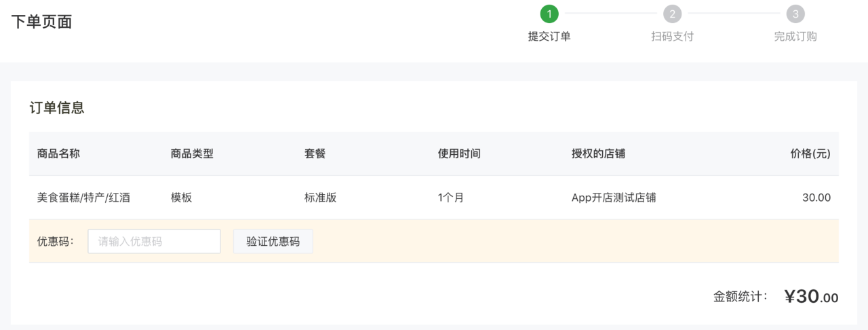The image size is (868, 330).
Task: Click the 商品名称 column header
Action: point(58,153)
